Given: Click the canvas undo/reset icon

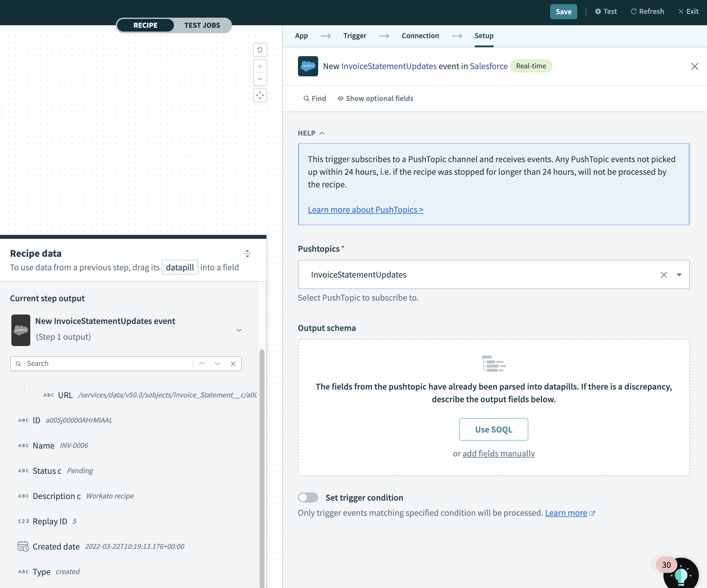Looking at the screenshot, I should click(260, 50).
